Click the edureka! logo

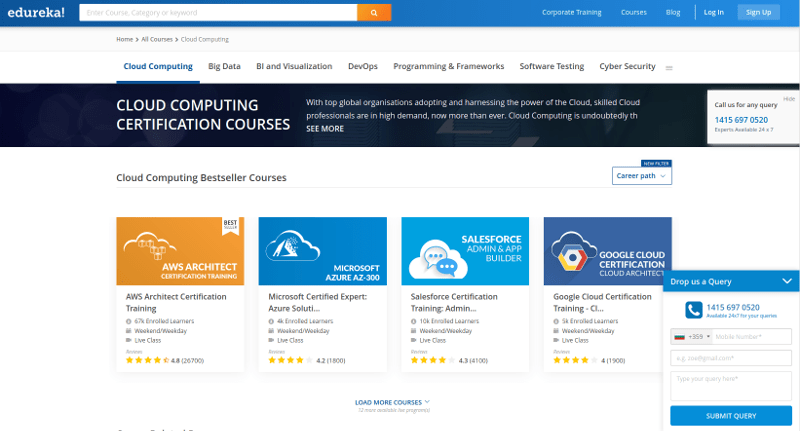pyautogui.click(x=36, y=12)
